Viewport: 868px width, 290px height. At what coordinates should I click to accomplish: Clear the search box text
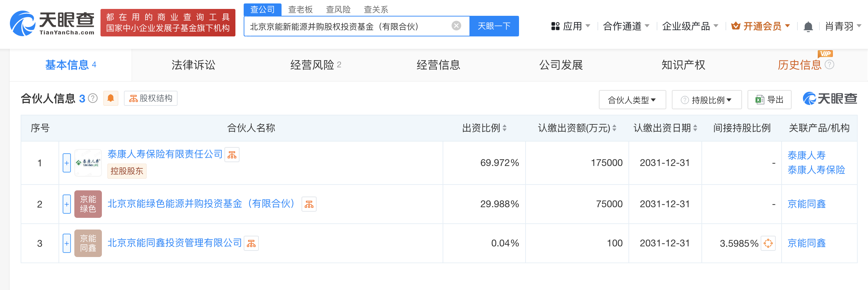pos(456,26)
